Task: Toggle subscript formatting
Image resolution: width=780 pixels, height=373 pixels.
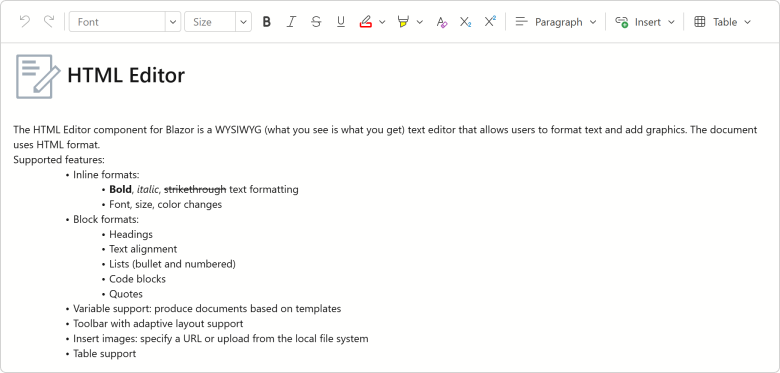Action: (466, 22)
